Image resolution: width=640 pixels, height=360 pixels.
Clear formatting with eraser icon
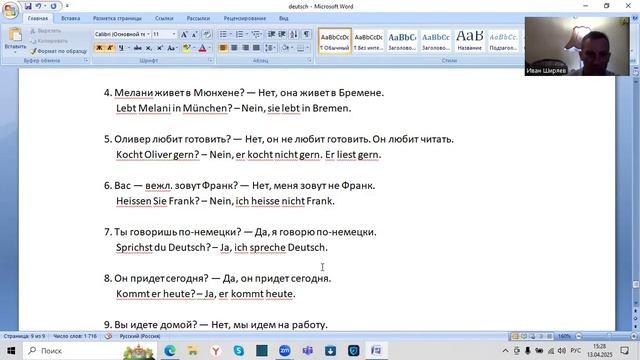click(x=207, y=34)
